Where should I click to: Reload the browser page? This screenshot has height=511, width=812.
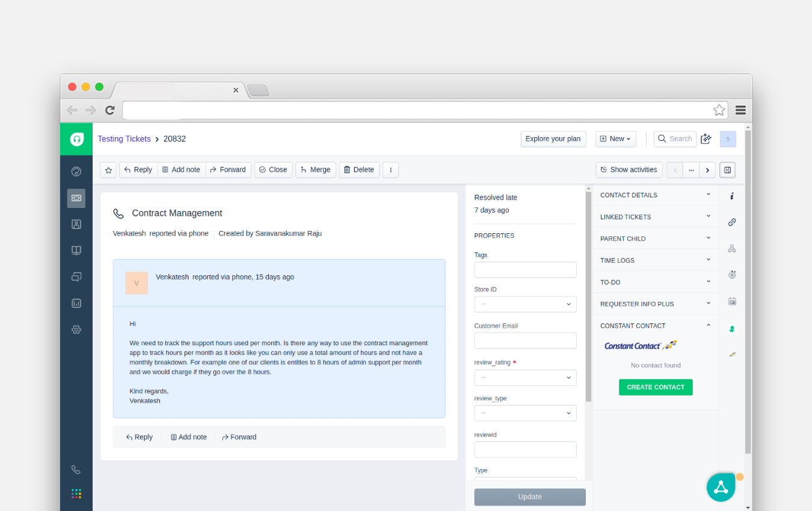click(x=109, y=110)
